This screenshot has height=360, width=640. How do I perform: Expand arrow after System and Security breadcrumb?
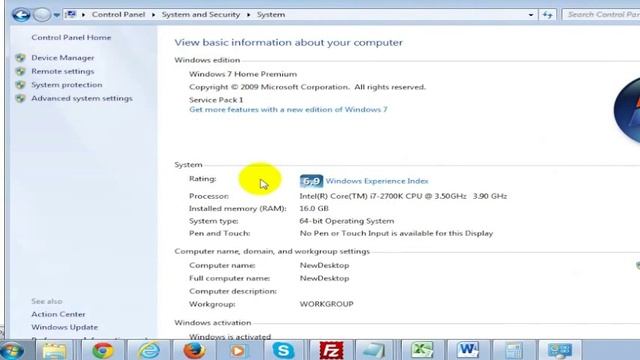(249, 15)
